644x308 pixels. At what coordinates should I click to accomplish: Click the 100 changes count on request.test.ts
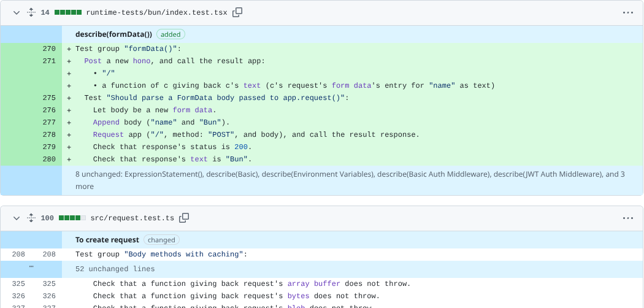[47, 218]
